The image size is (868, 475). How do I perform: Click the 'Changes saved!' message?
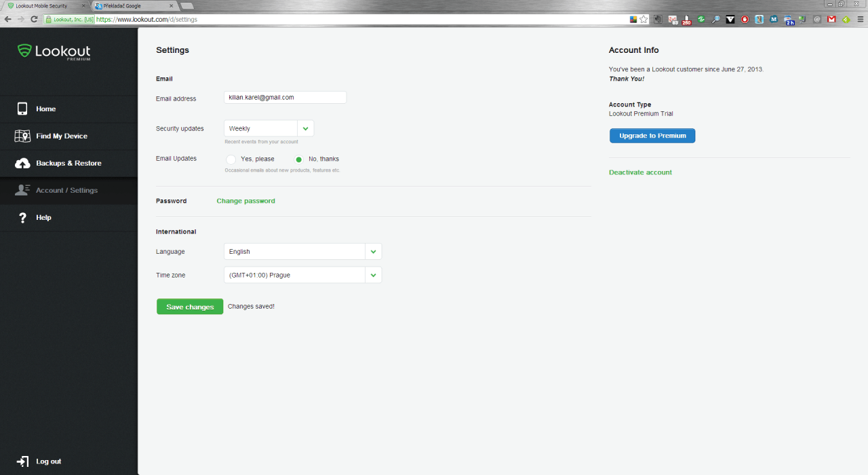tap(251, 307)
